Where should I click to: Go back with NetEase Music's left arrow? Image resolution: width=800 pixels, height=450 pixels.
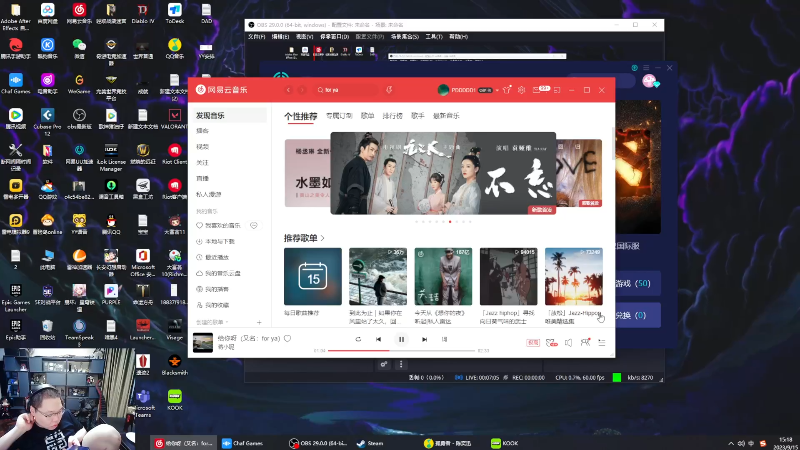[288, 90]
